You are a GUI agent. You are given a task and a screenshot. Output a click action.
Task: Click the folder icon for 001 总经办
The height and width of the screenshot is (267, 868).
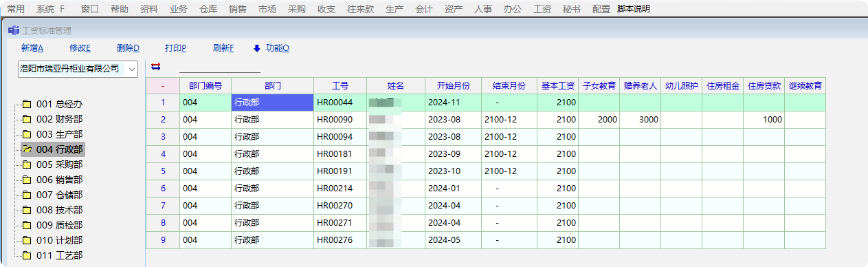(27, 105)
